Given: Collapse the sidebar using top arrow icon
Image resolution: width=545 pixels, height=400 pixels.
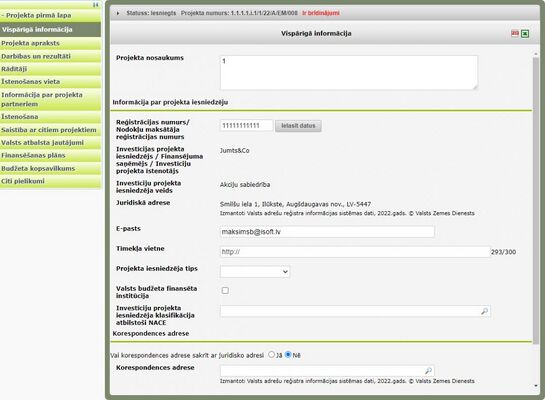Looking at the screenshot, I should 96,5.
